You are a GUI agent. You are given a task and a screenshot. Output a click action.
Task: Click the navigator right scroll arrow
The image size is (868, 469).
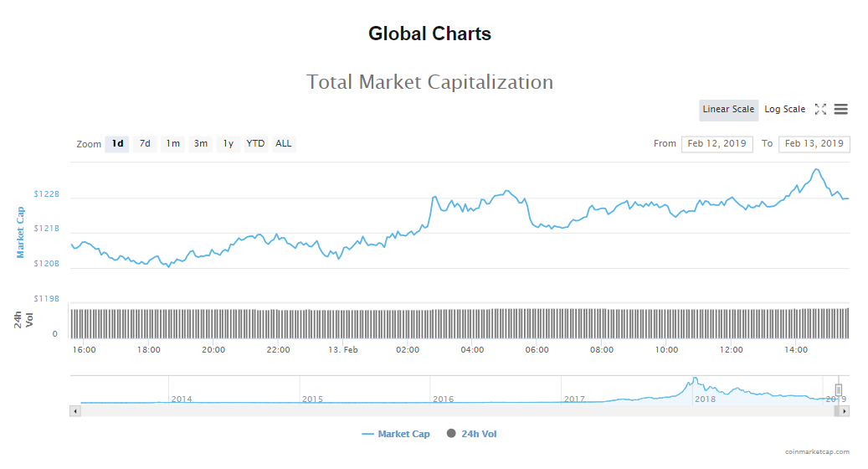[x=845, y=411]
